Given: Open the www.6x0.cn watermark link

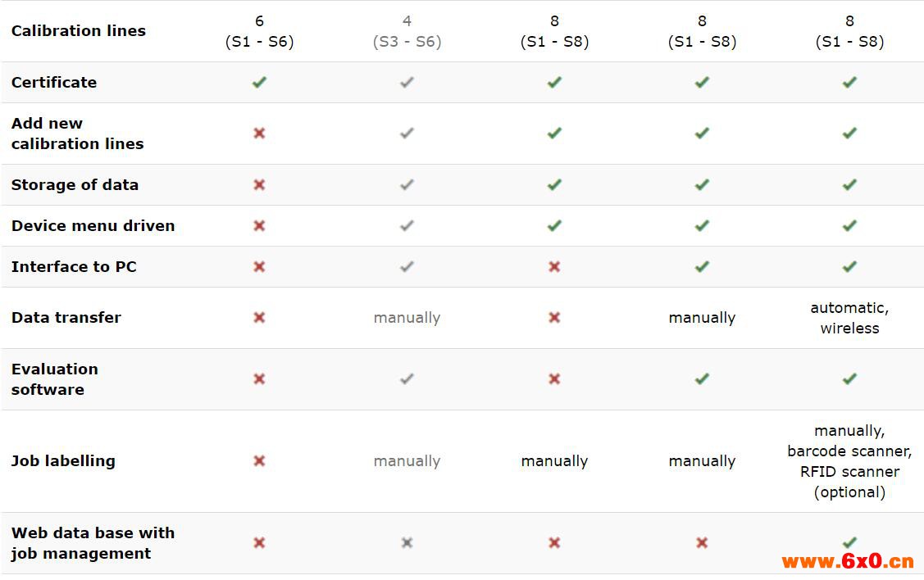Looking at the screenshot, I should pos(848,561).
